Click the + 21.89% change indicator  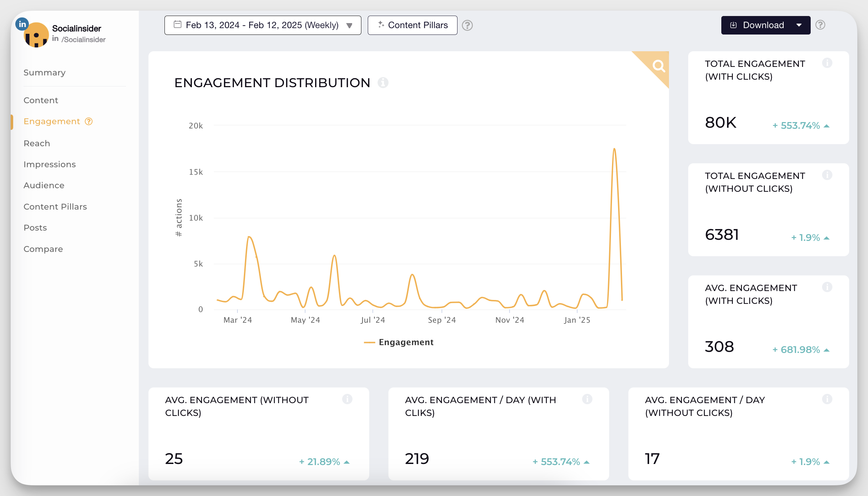point(324,462)
